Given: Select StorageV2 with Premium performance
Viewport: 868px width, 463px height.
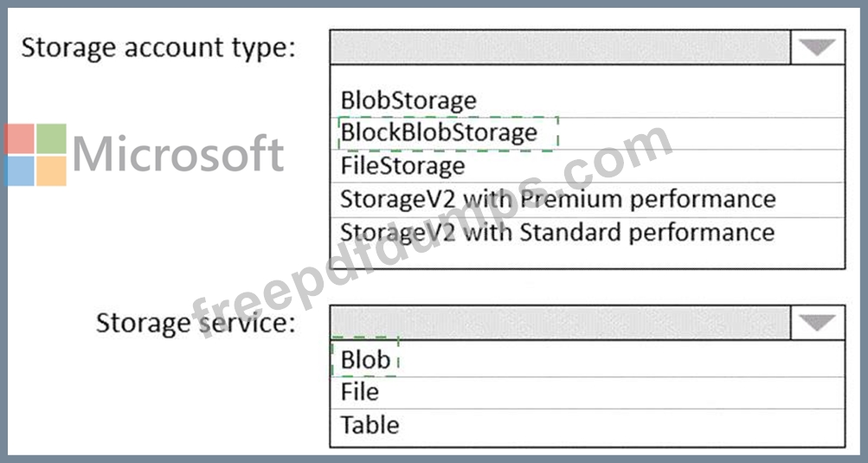Looking at the screenshot, I should (x=557, y=199).
